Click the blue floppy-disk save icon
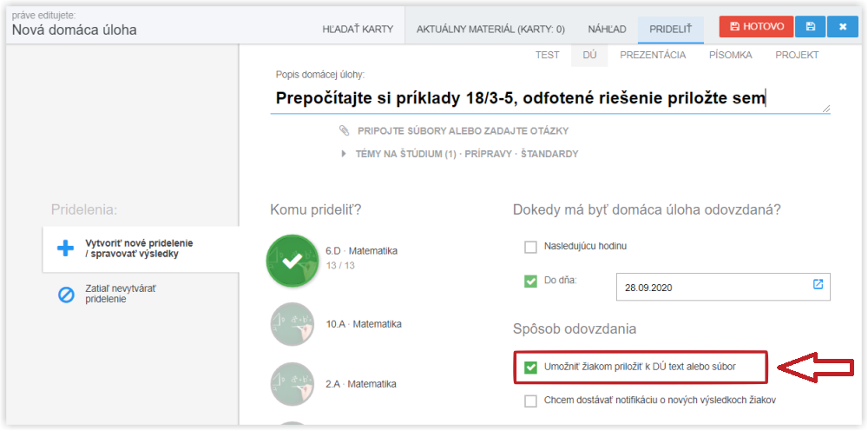Viewport: 868px width, 431px height. click(x=811, y=27)
